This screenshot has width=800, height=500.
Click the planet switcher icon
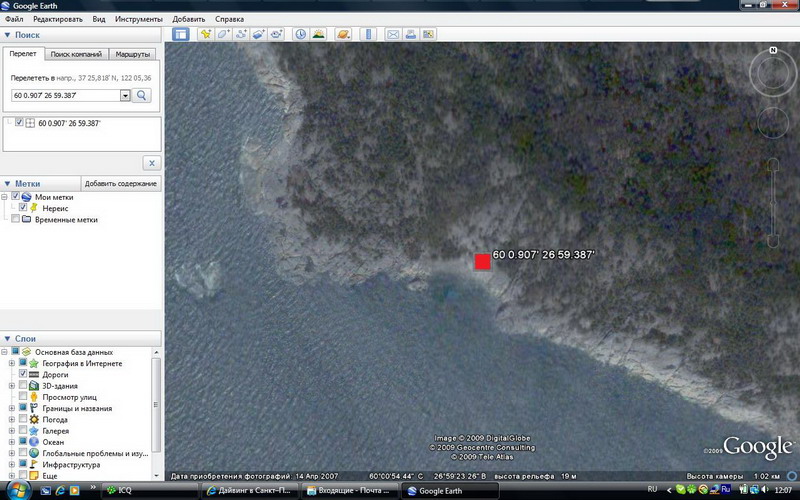click(343, 34)
